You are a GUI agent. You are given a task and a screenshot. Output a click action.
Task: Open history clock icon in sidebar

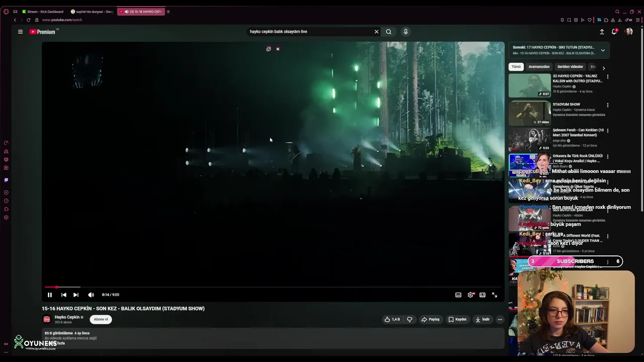[x=6, y=201]
